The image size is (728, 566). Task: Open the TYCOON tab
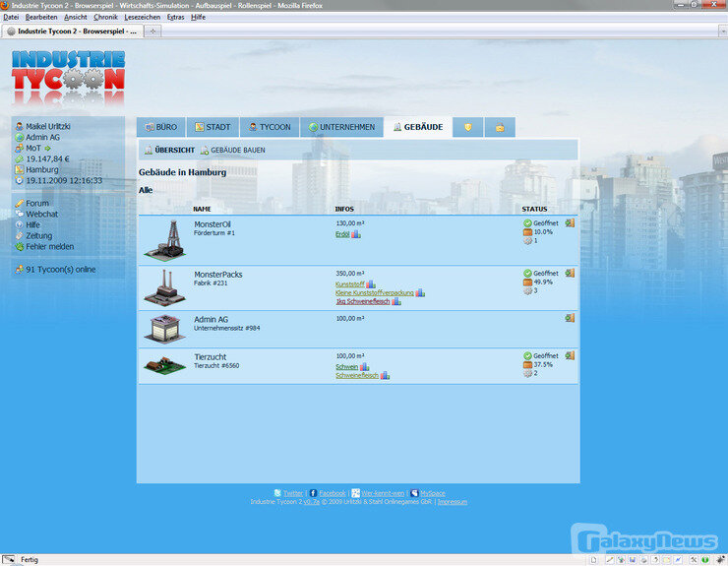270,127
